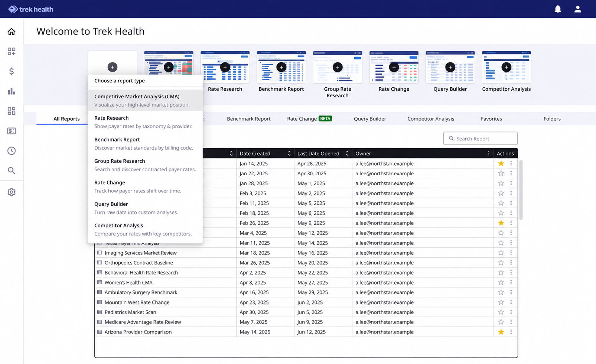Click the Search Report field
The height and width of the screenshot is (364, 596).
[x=480, y=139]
